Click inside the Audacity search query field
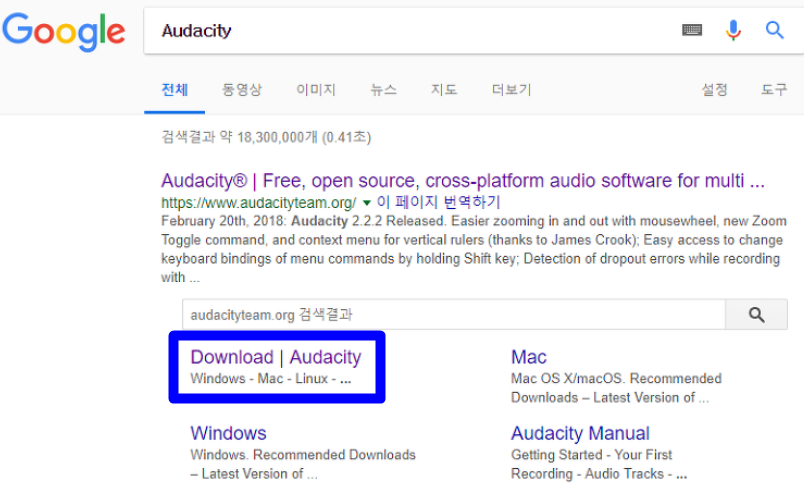The height and width of the screenshot is (483, 804). tap(410, 31)
